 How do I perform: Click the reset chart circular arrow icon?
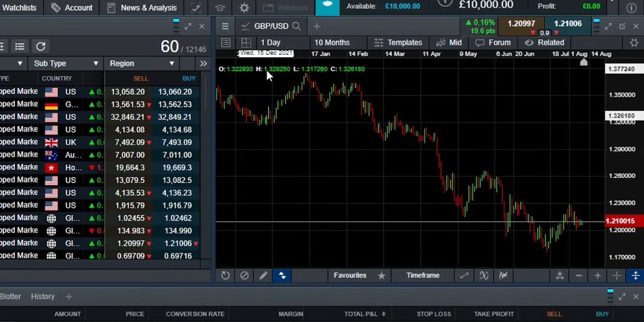point(225,276)
